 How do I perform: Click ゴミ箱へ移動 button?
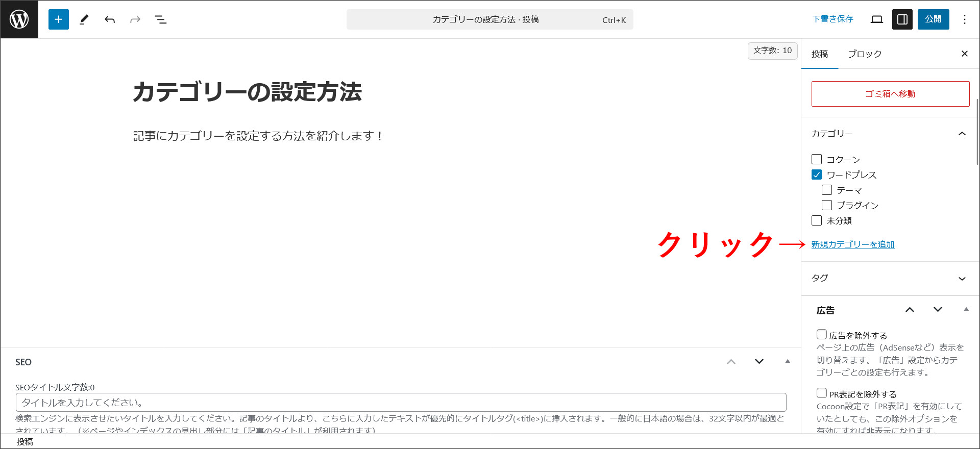coord(890,94)
